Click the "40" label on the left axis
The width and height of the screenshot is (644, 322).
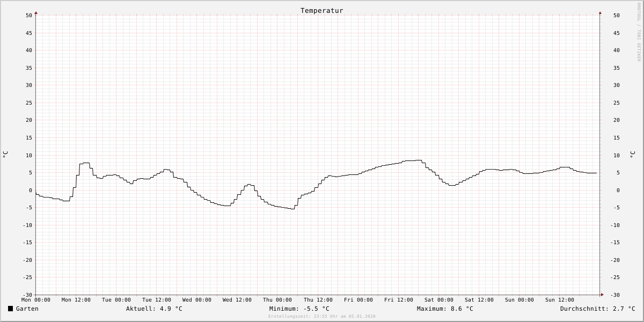click(x=29, y=50)
